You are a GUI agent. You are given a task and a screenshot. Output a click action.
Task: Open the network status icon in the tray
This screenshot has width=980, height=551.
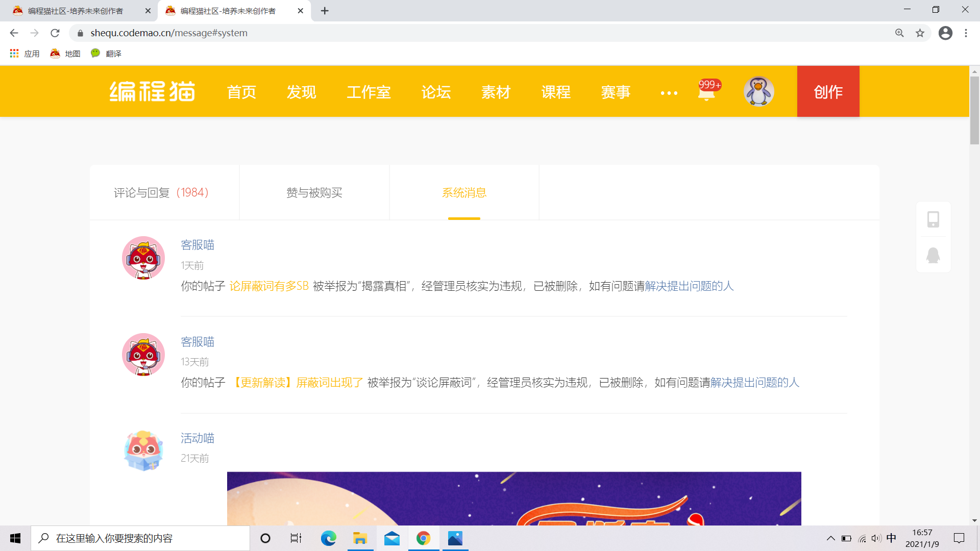tap(862, 538)
